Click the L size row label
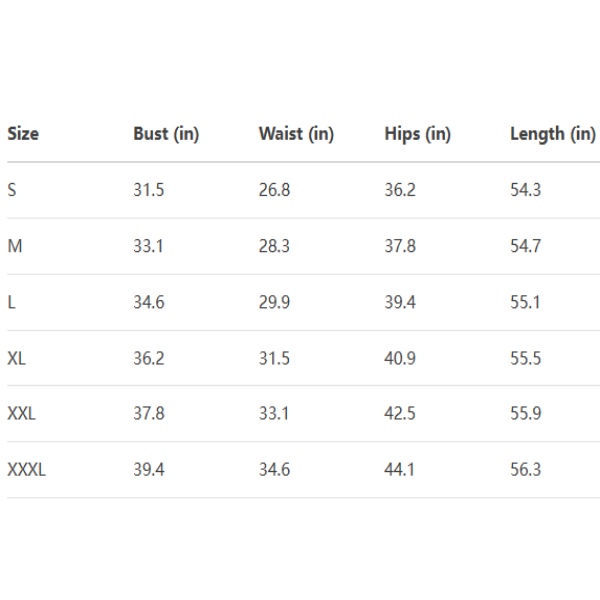600x600 pixels. (11, 302)
